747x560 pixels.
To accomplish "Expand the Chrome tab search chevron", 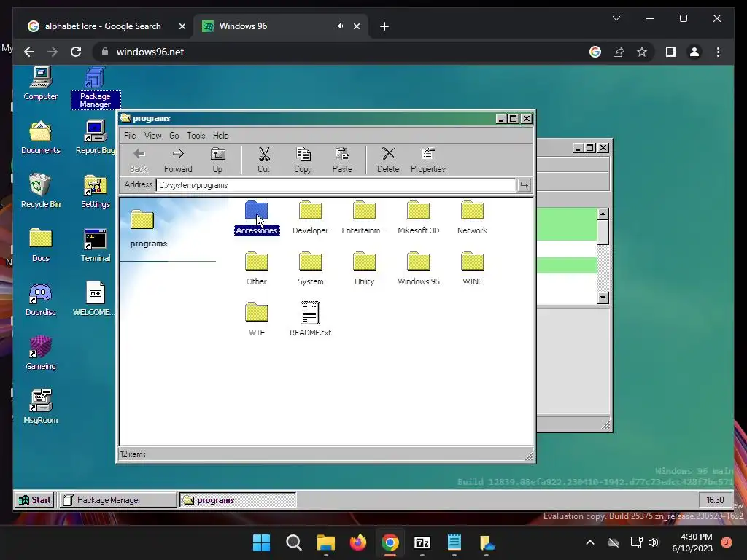I will pos(616,18).
